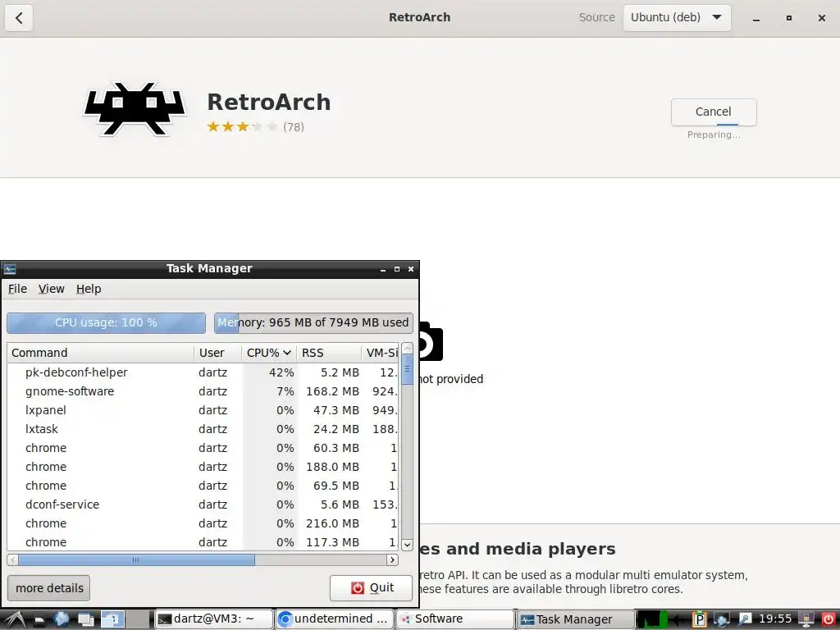Image resolution: width=840 pixels, height=630 pixels.
Task: Open the View menu in Task Manager
Action: (x=52, y=290)
